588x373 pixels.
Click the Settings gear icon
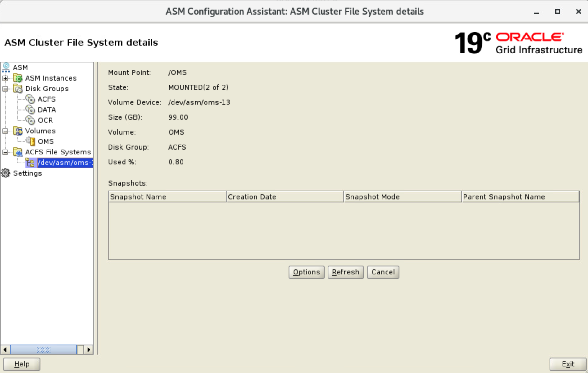click(x=6, y=173)
